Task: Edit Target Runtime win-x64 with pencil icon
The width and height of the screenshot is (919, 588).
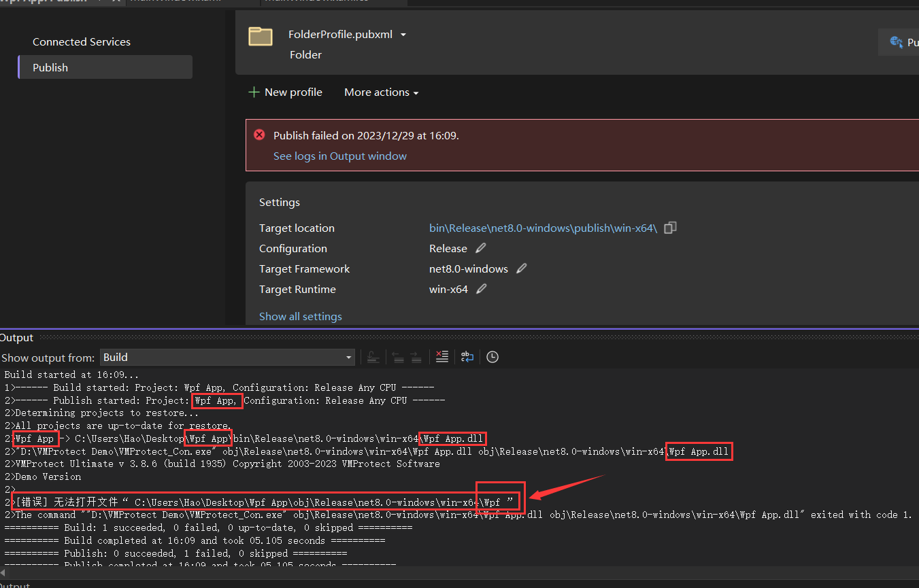Action: (482, 289)
